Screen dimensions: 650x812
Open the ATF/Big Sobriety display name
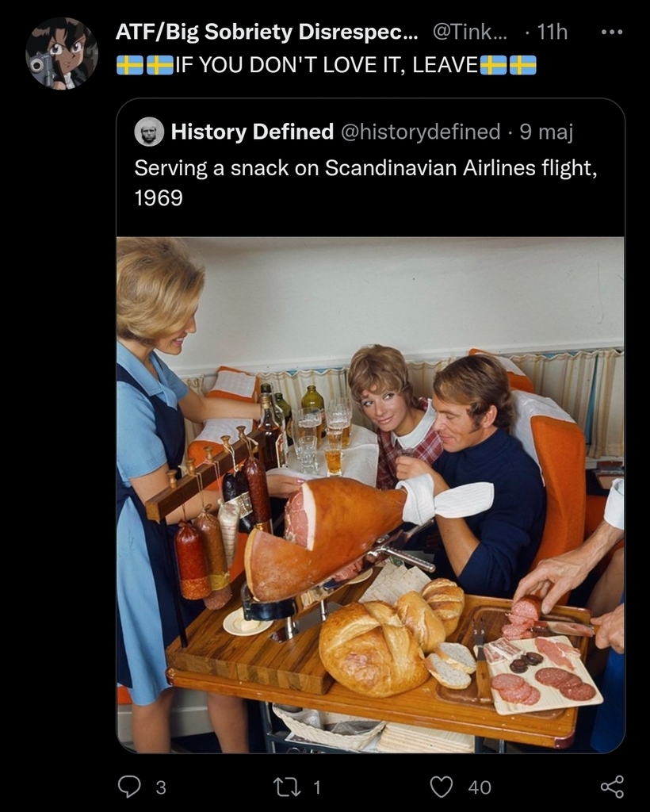(266, 33)
